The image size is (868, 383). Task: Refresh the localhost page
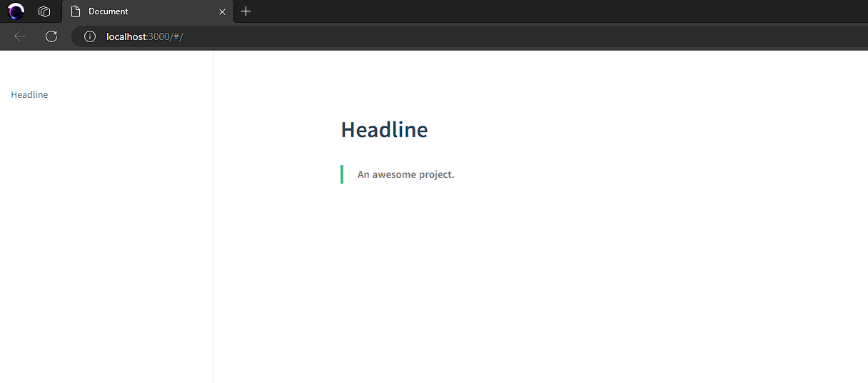[x=51, y=36]
